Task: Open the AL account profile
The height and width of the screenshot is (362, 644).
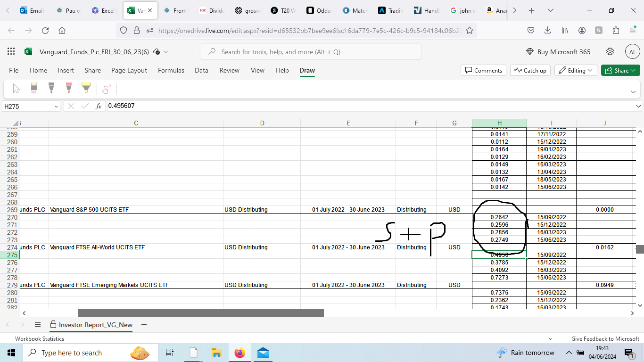Action: (x=632, y=52)
